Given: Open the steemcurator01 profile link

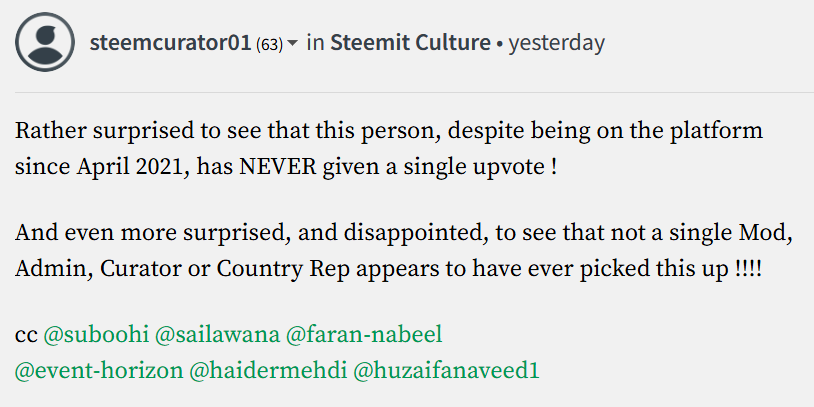Looking at the screenshot, I should click(x=170, y=43).
